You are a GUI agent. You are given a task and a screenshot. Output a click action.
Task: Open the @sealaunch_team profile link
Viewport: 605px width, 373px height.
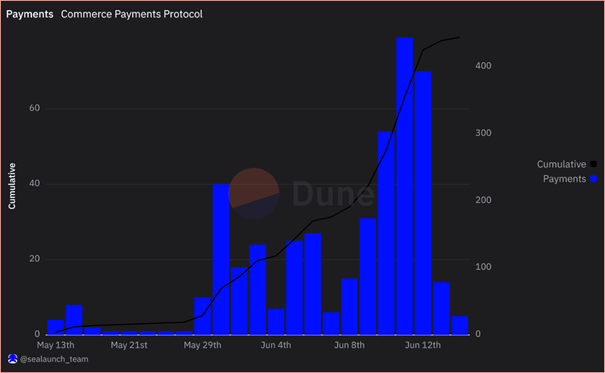[54, 359]
